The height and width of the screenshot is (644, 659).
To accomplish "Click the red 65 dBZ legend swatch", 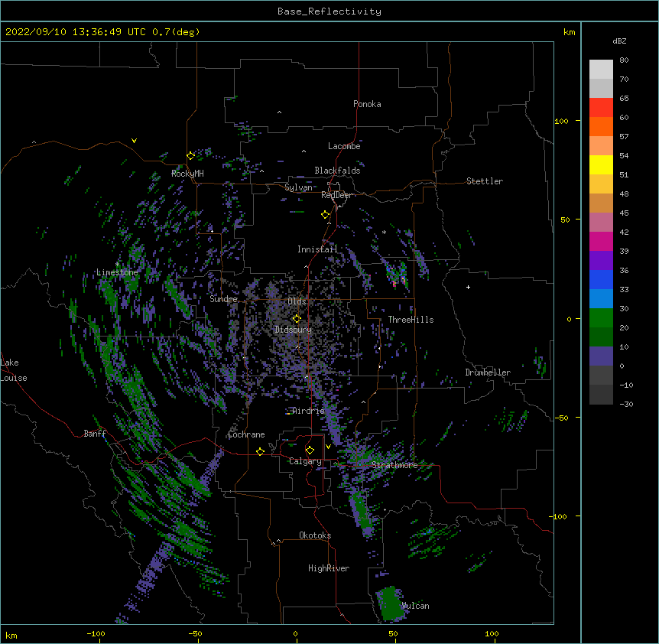I will [601, 107].
